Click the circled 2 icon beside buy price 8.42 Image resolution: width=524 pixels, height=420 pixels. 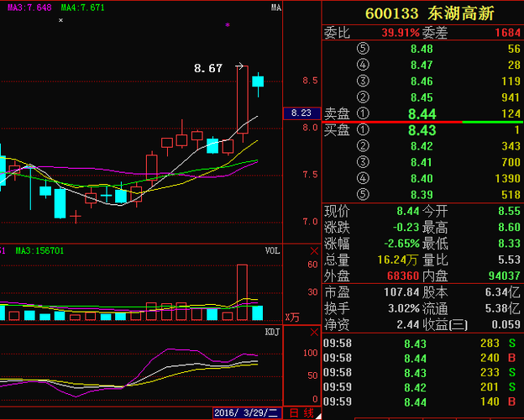point(363,146)
